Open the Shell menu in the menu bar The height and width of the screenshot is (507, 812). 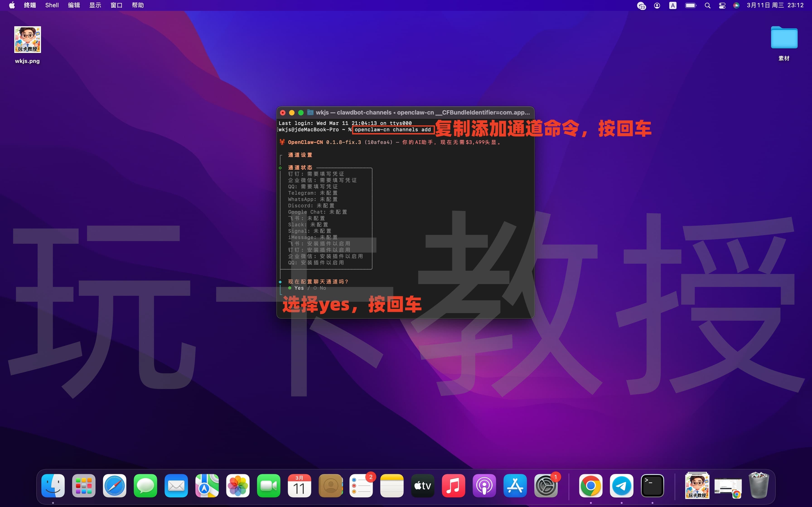tap(52, 5)
